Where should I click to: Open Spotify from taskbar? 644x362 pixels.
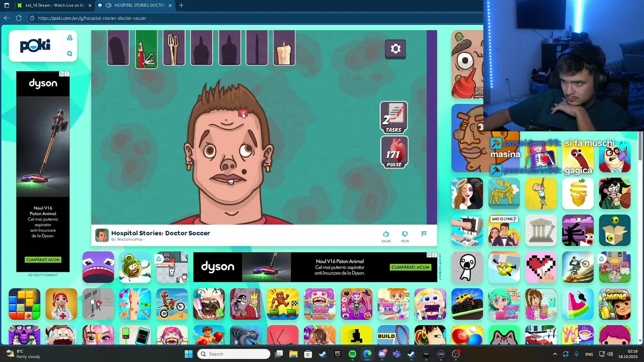(352, 354)
